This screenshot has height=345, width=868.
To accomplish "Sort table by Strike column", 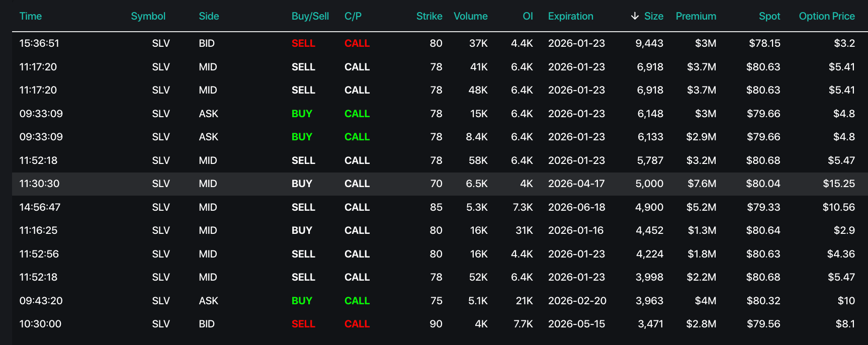I will pos(429,16).
